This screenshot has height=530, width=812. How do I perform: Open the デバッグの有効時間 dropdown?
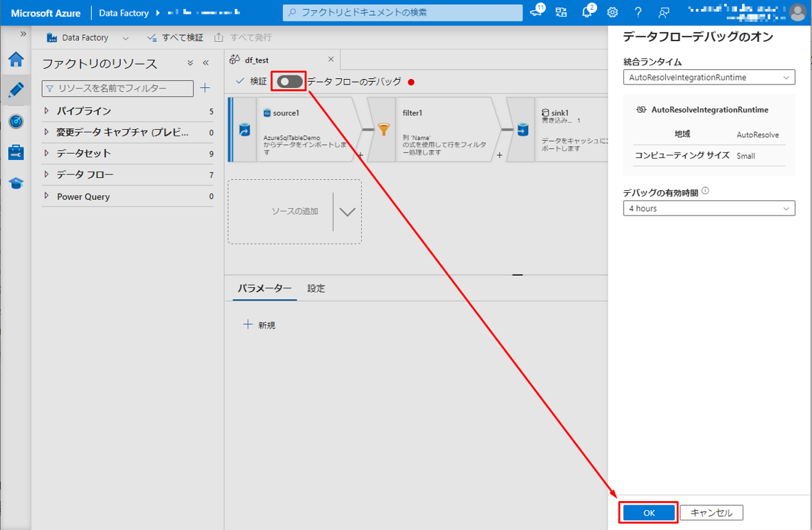click(x=708, y=209)
